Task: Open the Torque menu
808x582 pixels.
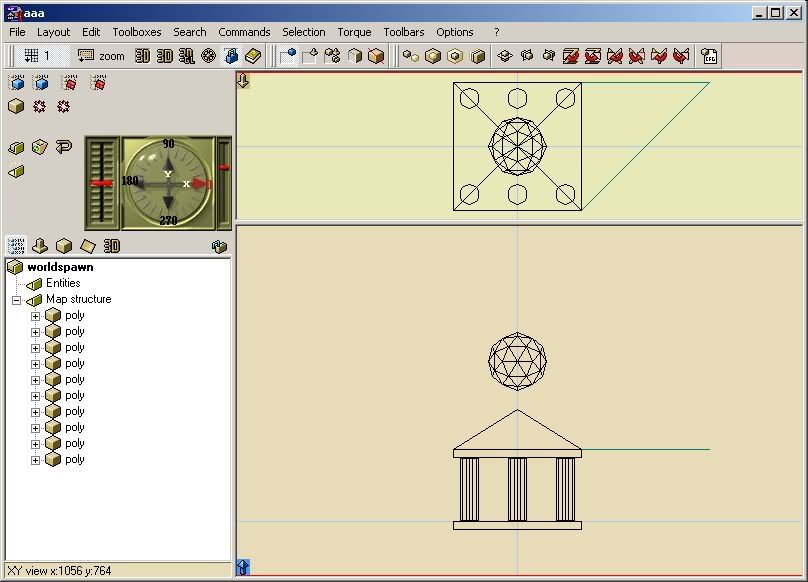Action: 354,32
